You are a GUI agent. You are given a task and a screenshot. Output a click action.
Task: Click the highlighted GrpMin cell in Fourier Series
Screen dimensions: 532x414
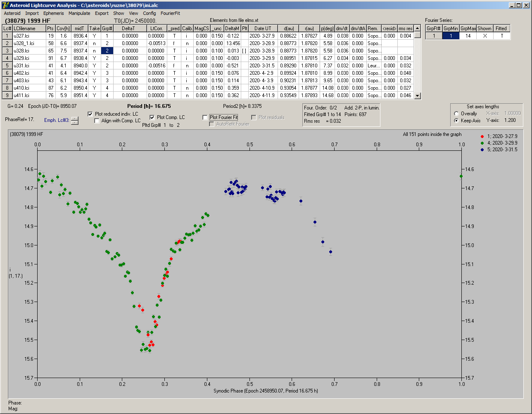pyautogui.click(x=451, y=36)
